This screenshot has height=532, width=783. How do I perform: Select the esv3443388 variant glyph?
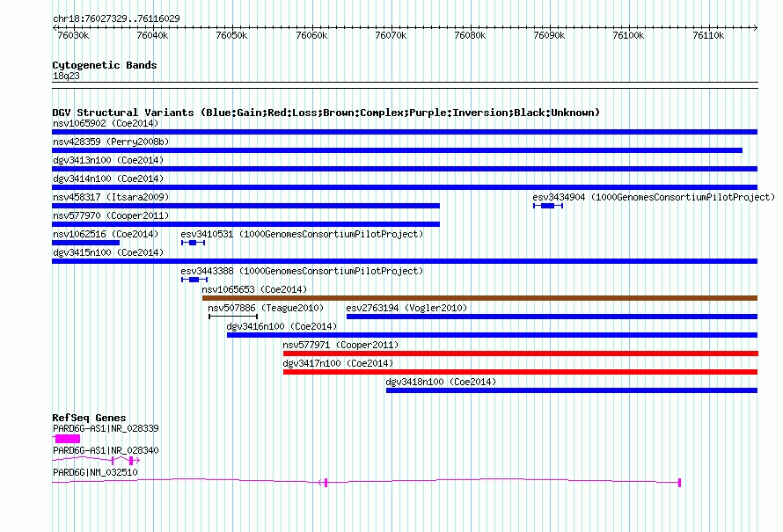pos(194,280)
